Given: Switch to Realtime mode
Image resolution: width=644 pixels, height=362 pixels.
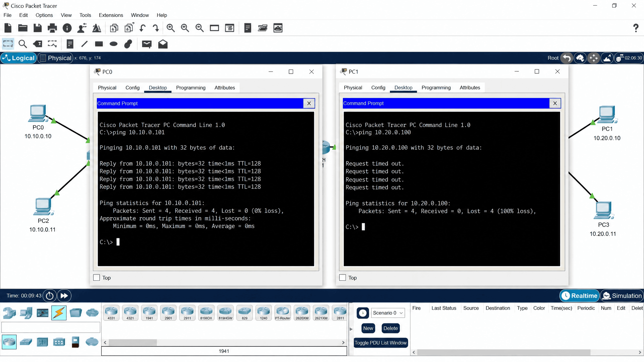Looking at the screenshot, I should click(580, 296).
